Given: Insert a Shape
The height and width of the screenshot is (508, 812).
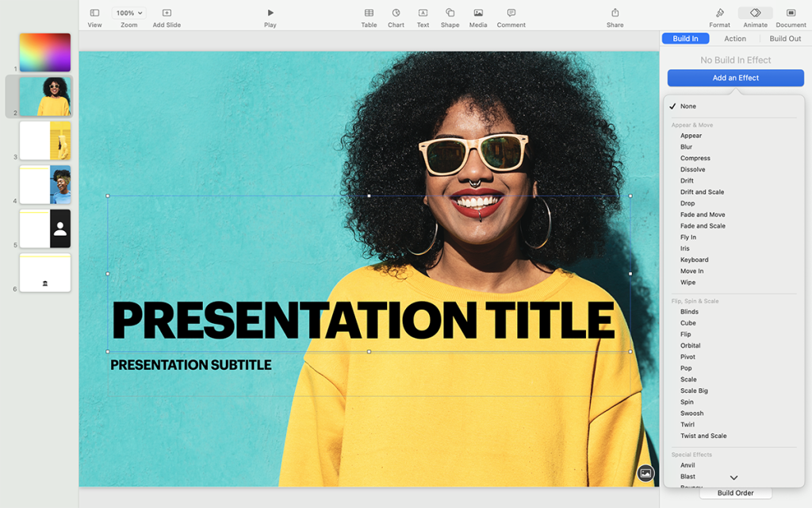Looking at the screenshot, I should click(450, 16).
